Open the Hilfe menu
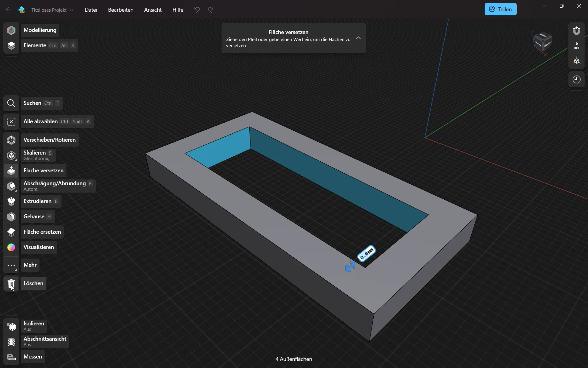 (x=178, y=10)
